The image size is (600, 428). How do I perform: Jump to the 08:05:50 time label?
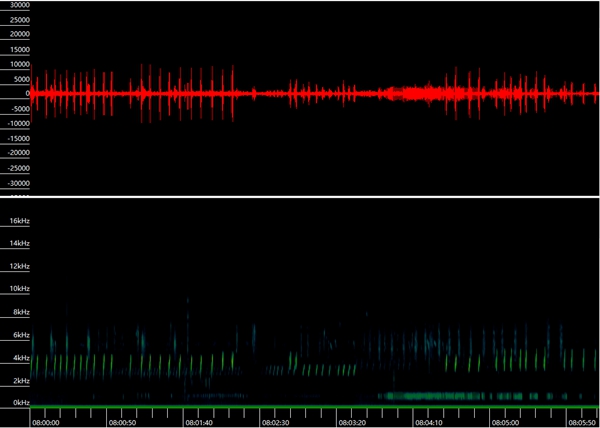(x=581, y=422)
